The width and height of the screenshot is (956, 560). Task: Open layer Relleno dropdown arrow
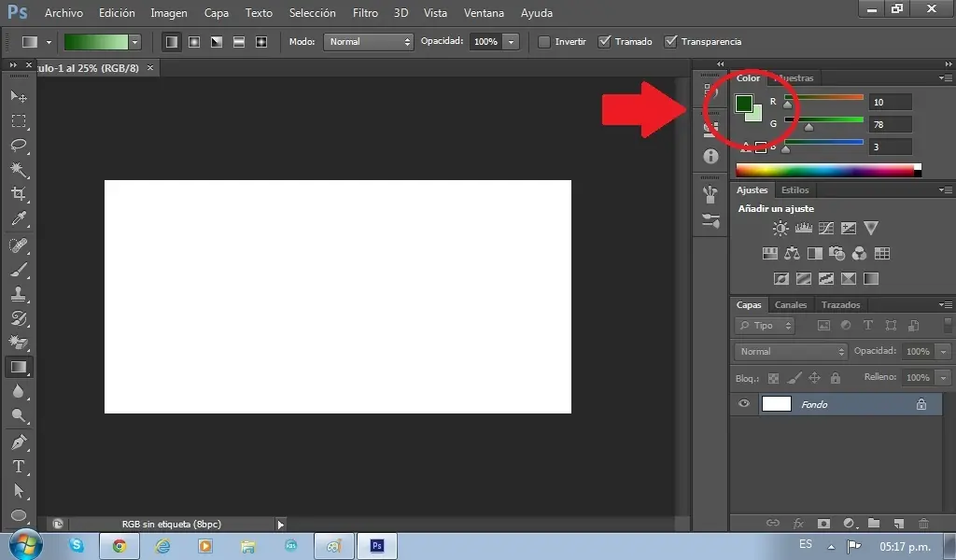pyautogui.click(x=943, y=378)
